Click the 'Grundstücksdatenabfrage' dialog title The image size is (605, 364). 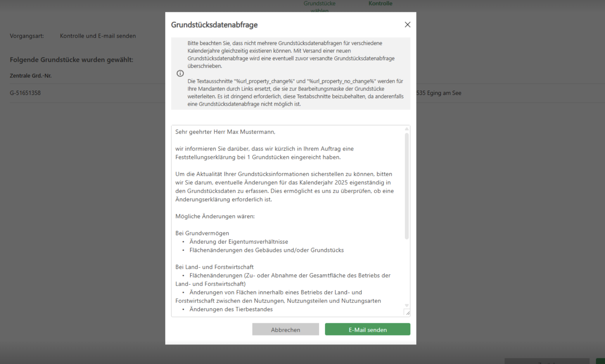pyautogui.click(x=214, y=25)
